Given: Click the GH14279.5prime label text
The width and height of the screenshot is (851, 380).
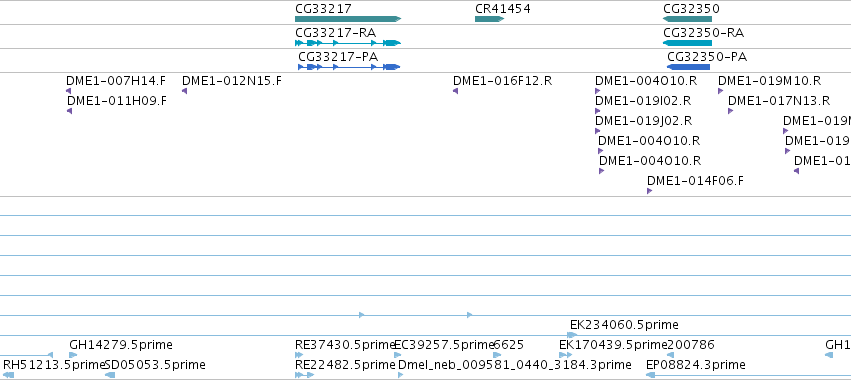Looking at the screenshot, I should (121, 345).
